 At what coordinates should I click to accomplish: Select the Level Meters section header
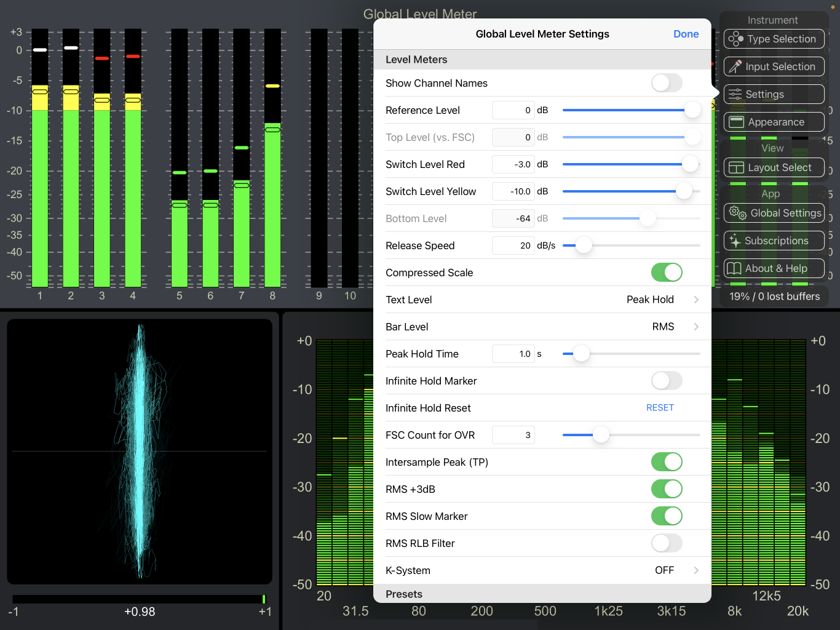[416, 60]
